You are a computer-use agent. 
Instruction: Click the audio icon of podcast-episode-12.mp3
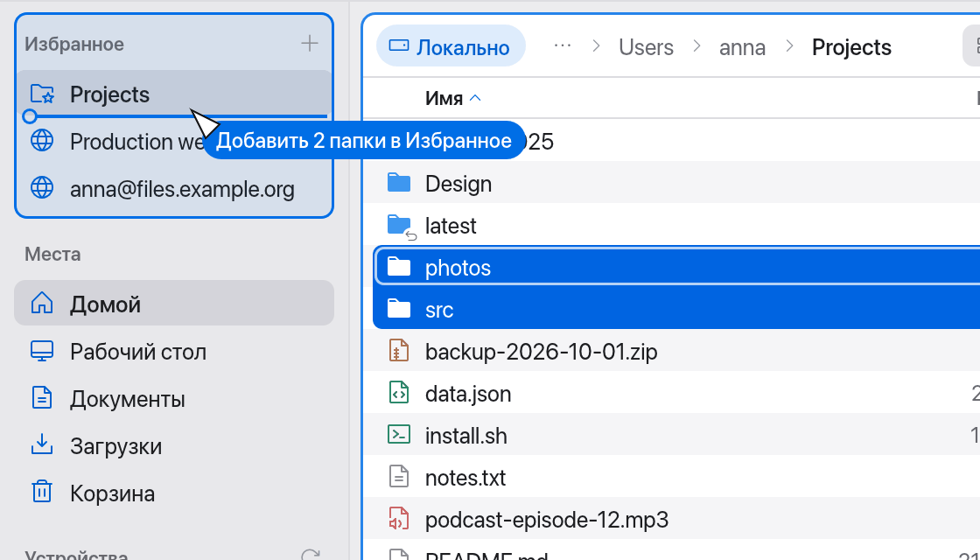point(399,519)
